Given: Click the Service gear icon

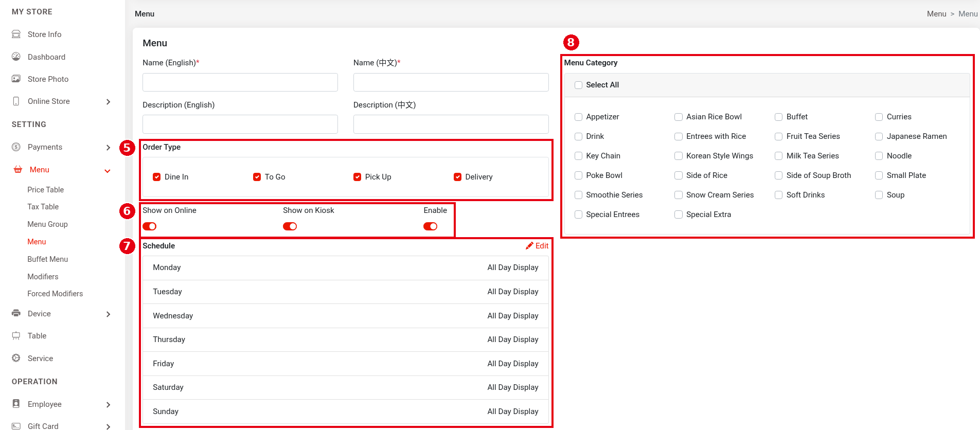Looking at the screenshot, I should pos(16,358).
